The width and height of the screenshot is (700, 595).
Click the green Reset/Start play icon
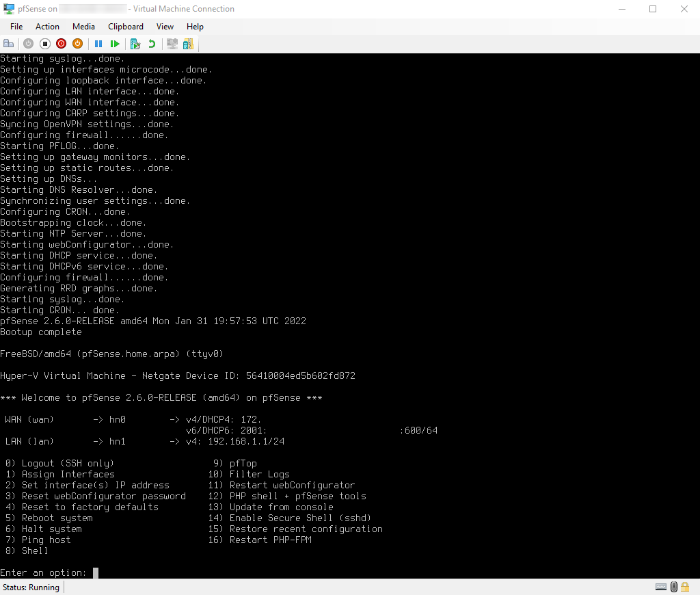(x=115, y=44)
